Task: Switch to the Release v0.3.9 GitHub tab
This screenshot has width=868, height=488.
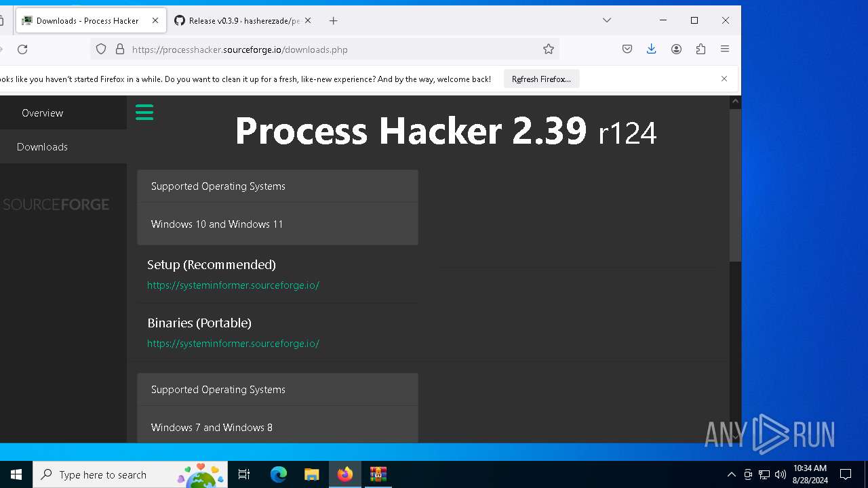Action: (243, 21)
